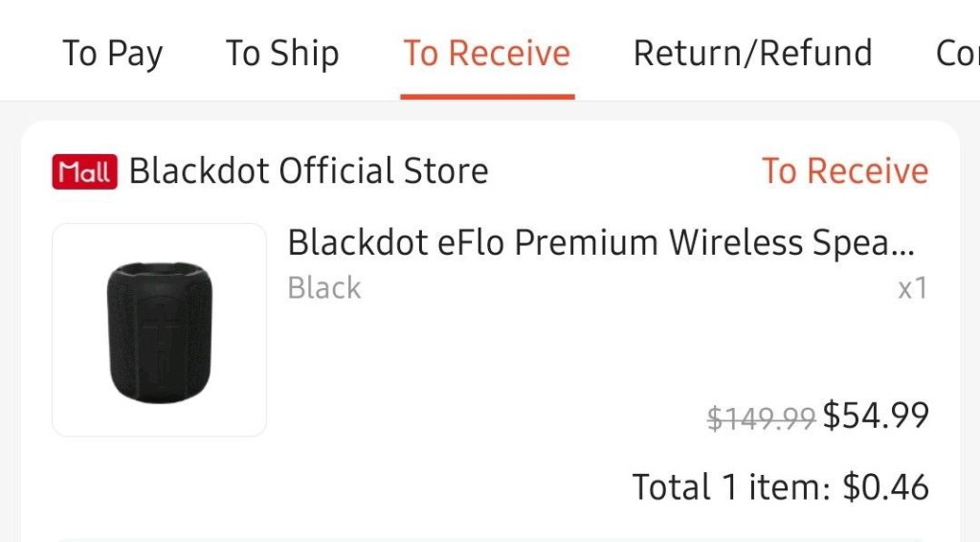
Task: Click the orange underline beneath To Receive tab
Action: point(487,96)
